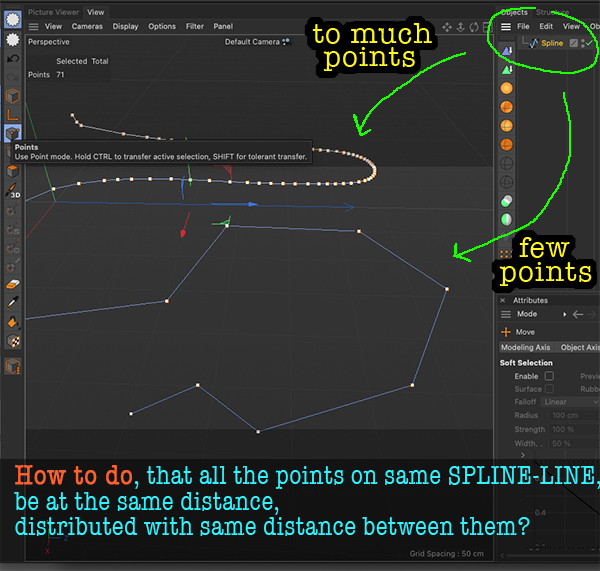Open the Display menu
This screenshot has height=571, width=600.
pyautogui.click(x=125, y=26)
